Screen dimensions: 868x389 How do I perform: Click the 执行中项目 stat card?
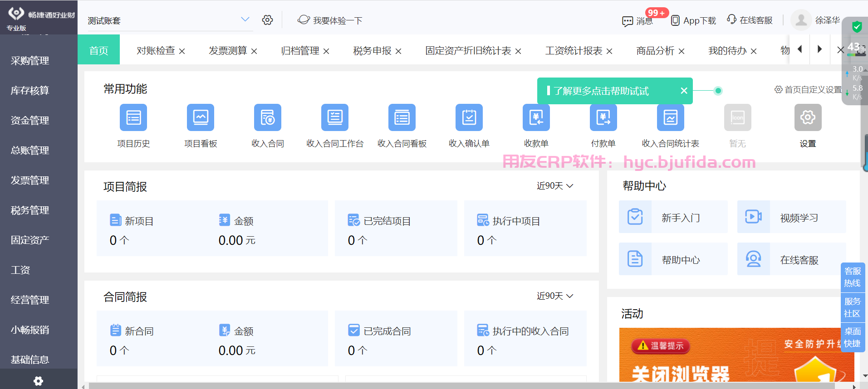tap(525, 228)
